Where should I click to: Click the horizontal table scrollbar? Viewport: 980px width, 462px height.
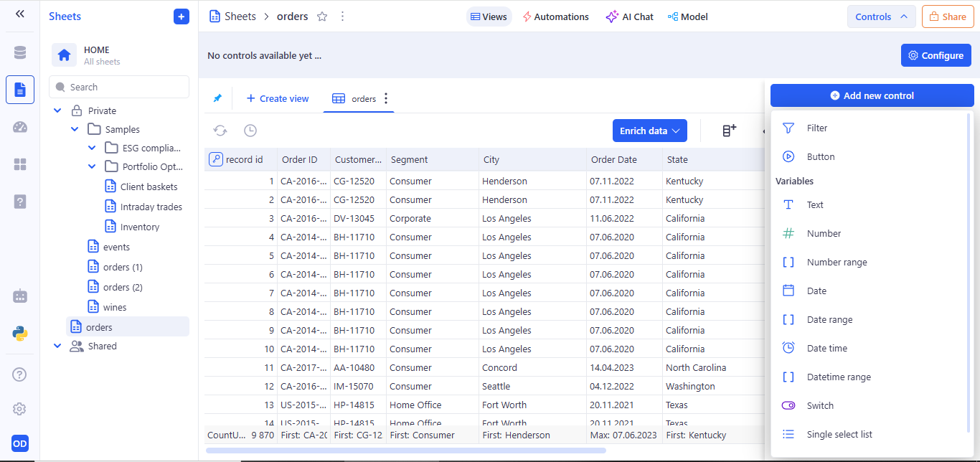coord(406,451)
